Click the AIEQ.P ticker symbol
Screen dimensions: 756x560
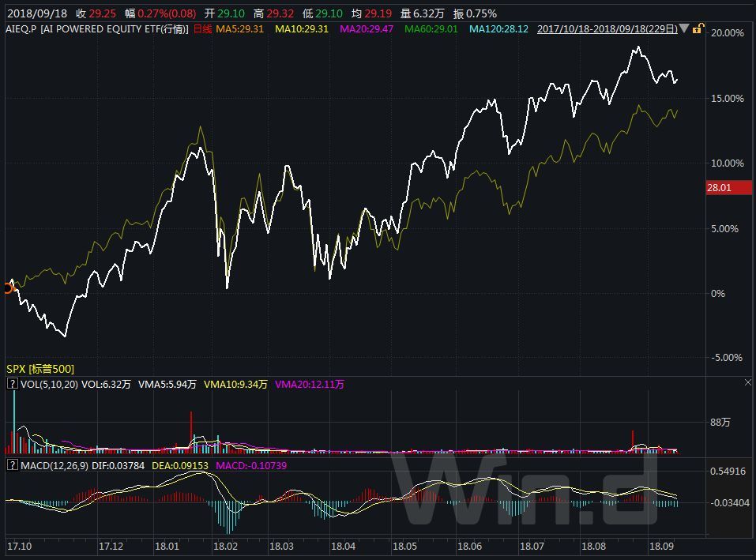pos(21,29)
